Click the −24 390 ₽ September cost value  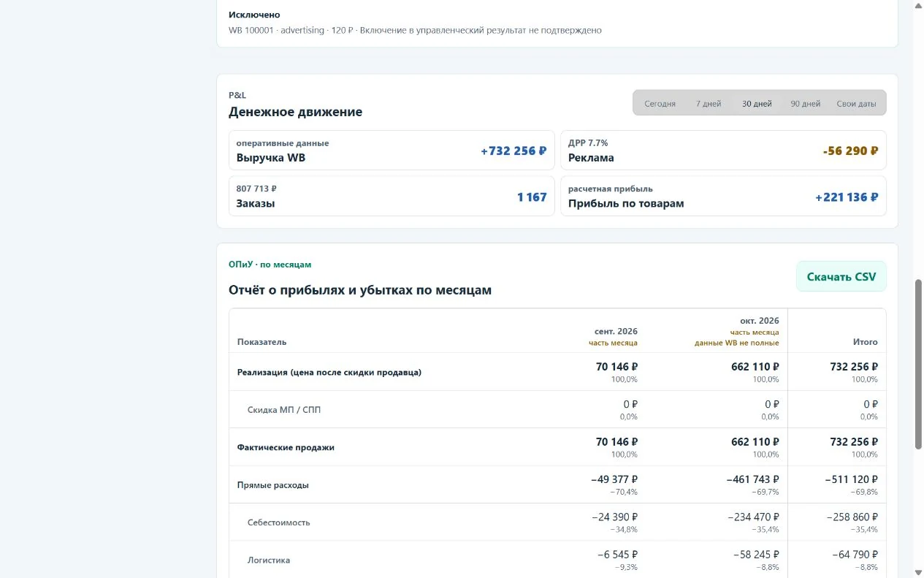coord(614,517)
